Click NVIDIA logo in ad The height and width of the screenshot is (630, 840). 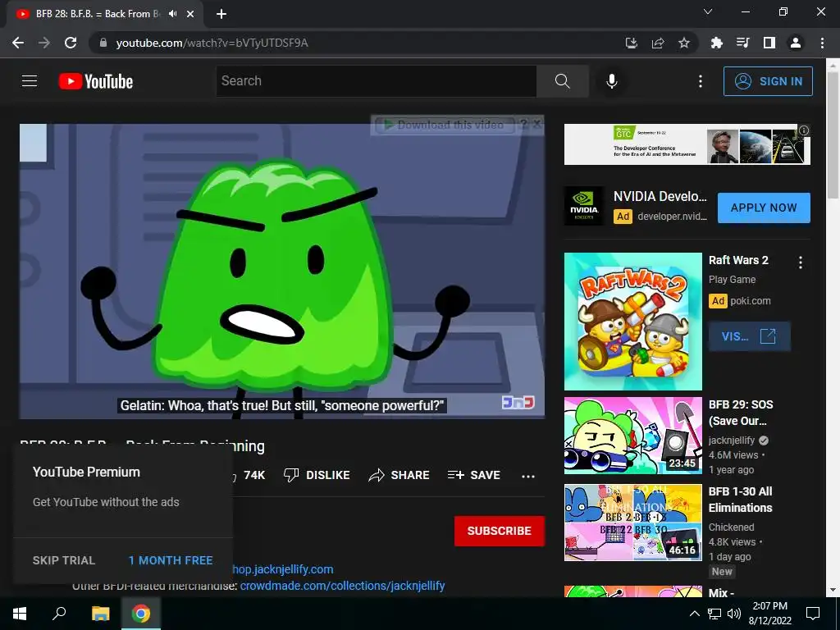point(584,206)
